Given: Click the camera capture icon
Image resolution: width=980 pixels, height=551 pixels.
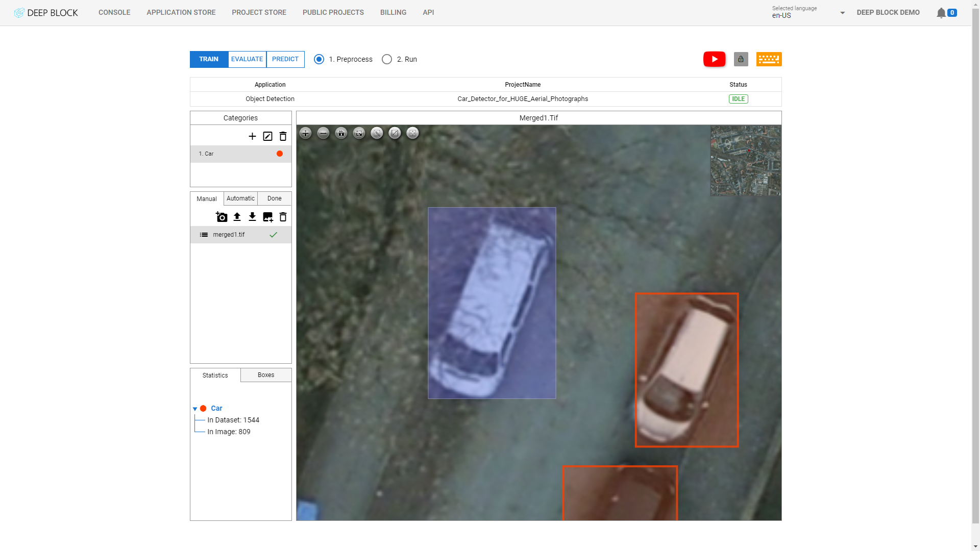Looking at the screenshot, I should (222, 217).
